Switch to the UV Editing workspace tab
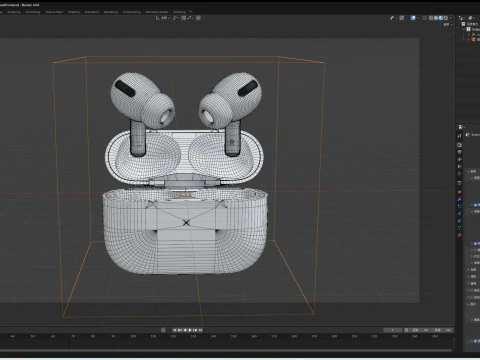The image size is (480, 360). pos(33,12)
